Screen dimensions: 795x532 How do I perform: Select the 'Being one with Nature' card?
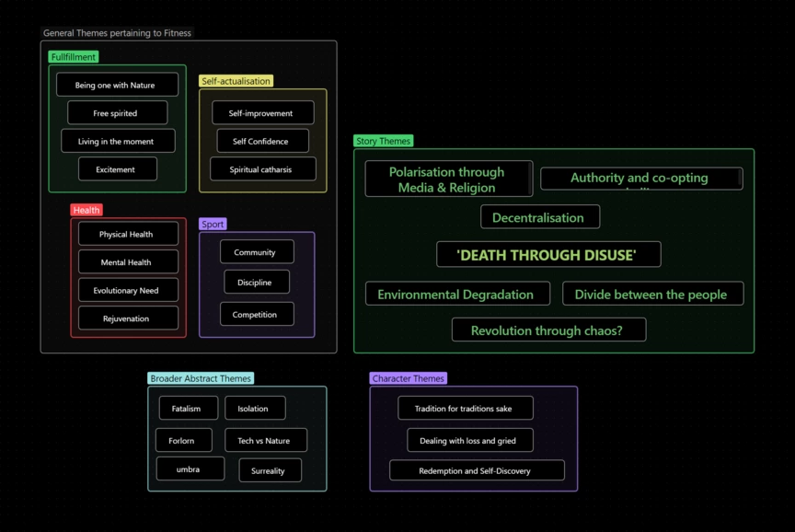point(117,85)
